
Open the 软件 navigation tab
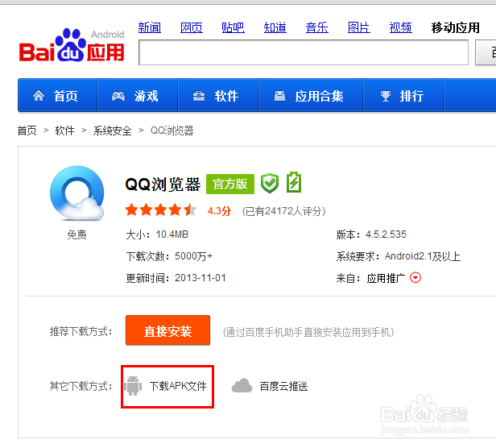pyautogui.click(x=218, y=96)
